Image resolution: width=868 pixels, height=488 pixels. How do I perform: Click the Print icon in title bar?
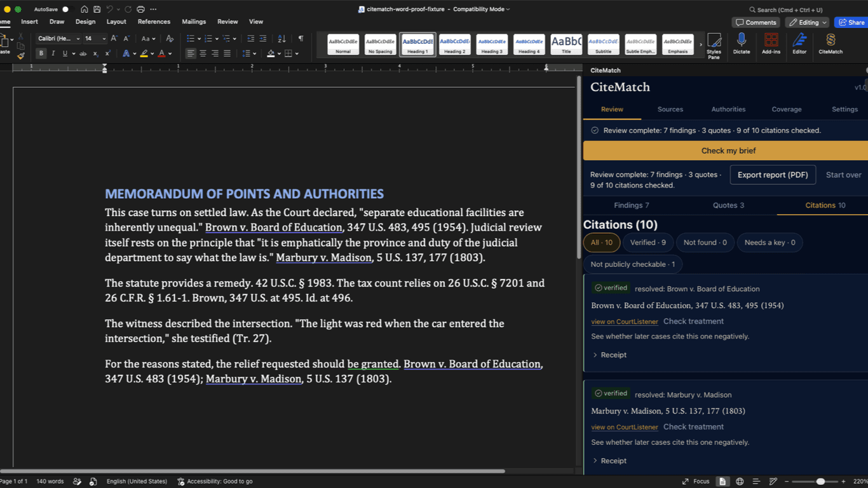tap(140, 10)
